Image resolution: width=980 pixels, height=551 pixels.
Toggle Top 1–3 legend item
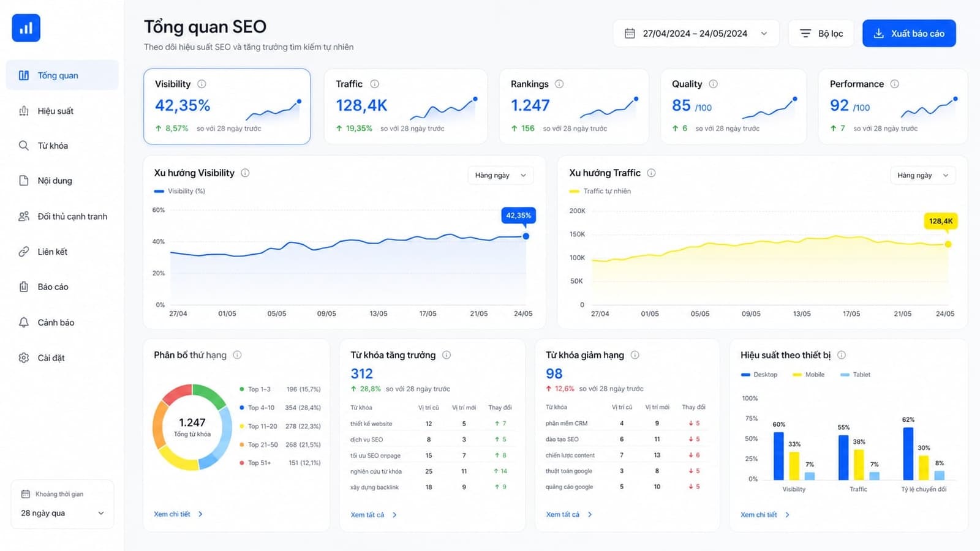tap(280, 389)
